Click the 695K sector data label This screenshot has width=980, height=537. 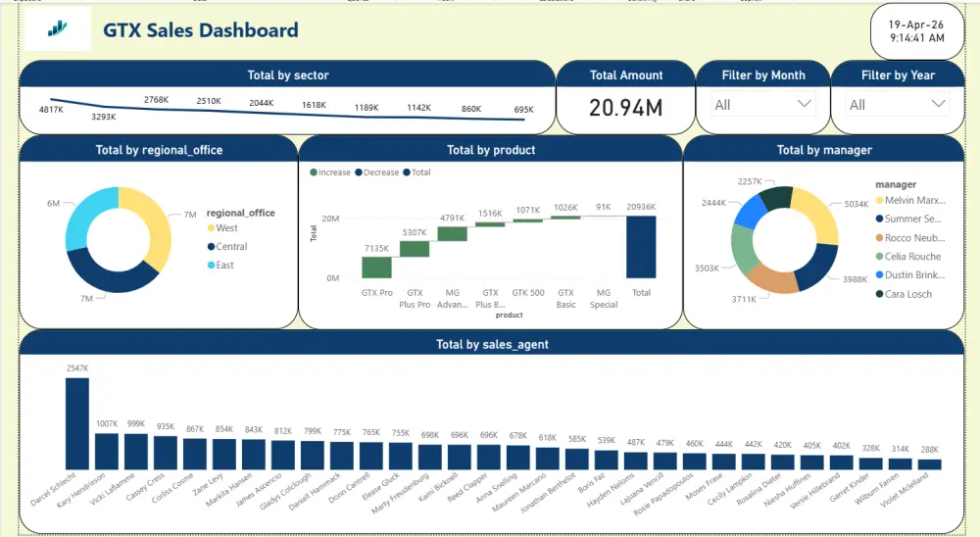[x=523, y=110]
